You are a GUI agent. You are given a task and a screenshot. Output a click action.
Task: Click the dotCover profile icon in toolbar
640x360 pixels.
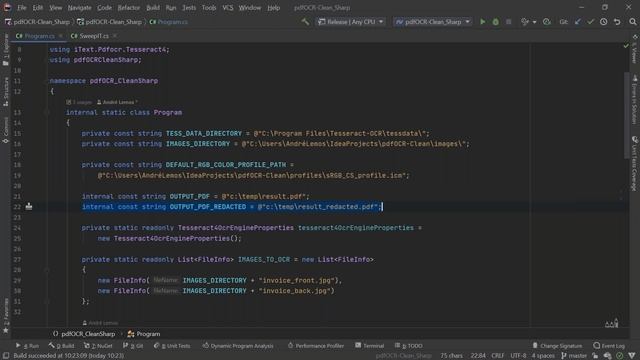547,22
